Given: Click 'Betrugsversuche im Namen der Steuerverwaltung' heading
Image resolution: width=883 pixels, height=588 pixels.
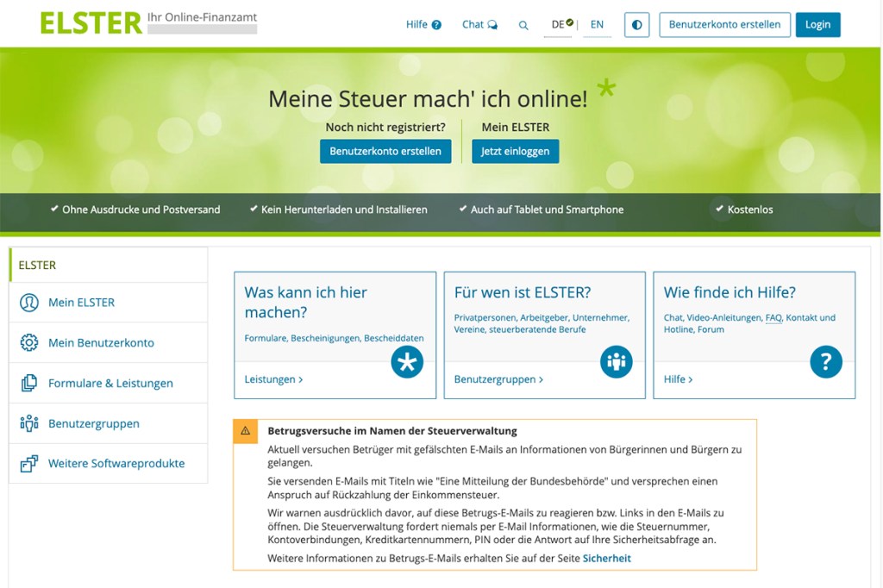Looking at the screenshot, I should [x=392, y=431].
